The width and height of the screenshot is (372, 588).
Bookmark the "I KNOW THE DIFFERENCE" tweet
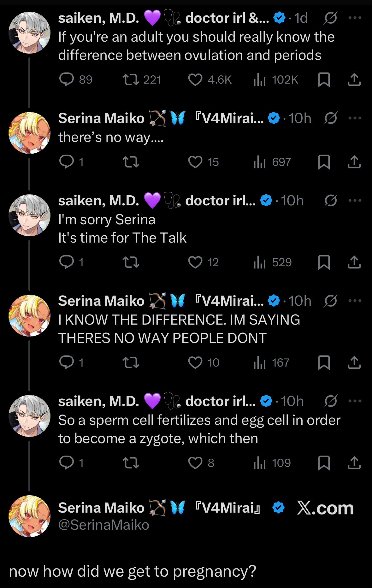click(x=324, y=363)
